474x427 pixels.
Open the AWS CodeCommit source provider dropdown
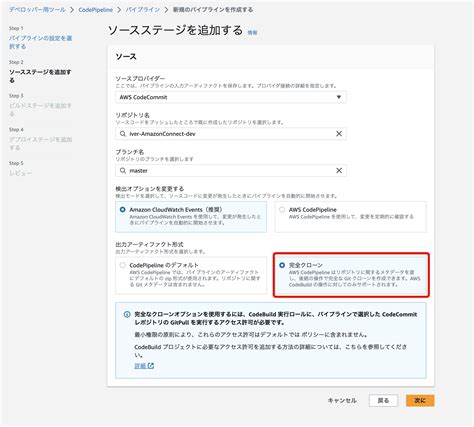coord(231,97)
